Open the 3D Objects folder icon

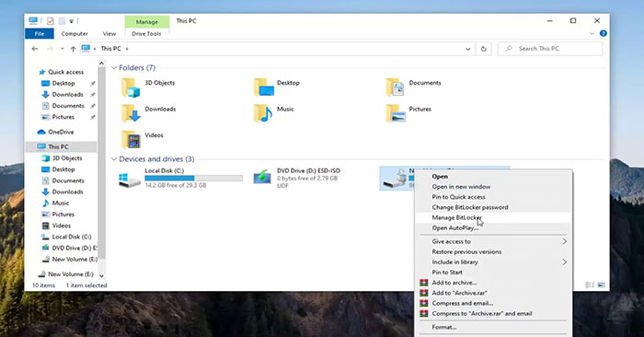131,87
